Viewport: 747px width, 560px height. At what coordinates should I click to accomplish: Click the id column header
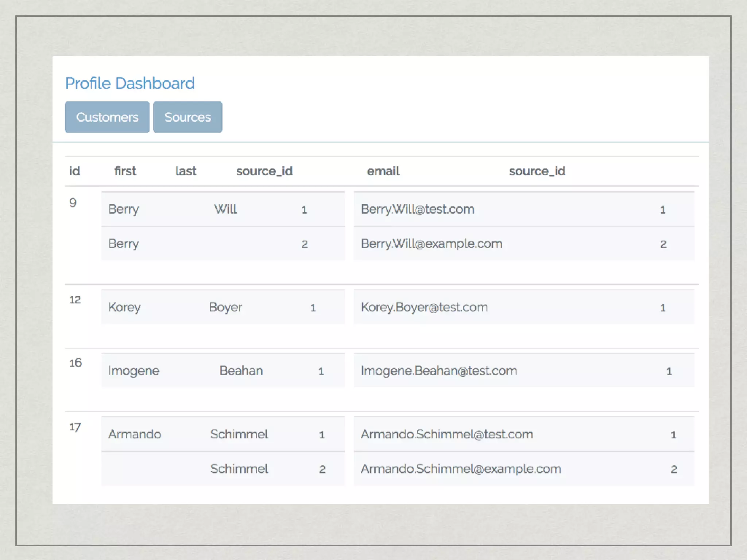click(74, 171)
